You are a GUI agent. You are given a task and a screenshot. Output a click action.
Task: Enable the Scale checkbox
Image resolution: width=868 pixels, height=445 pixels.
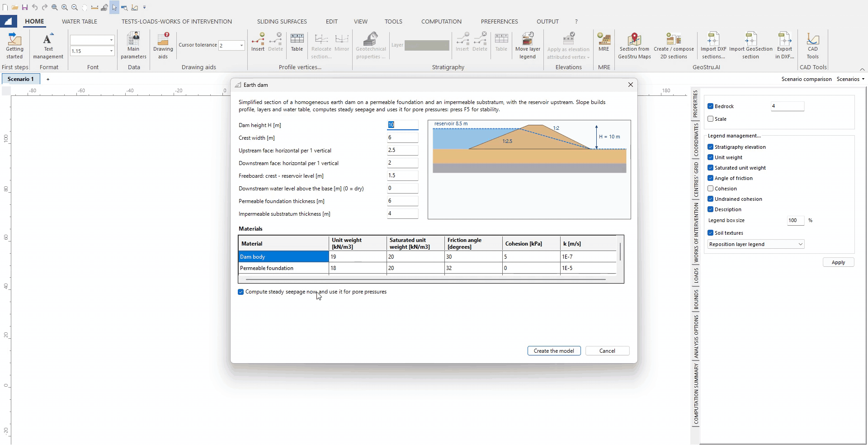click(711, 119)
